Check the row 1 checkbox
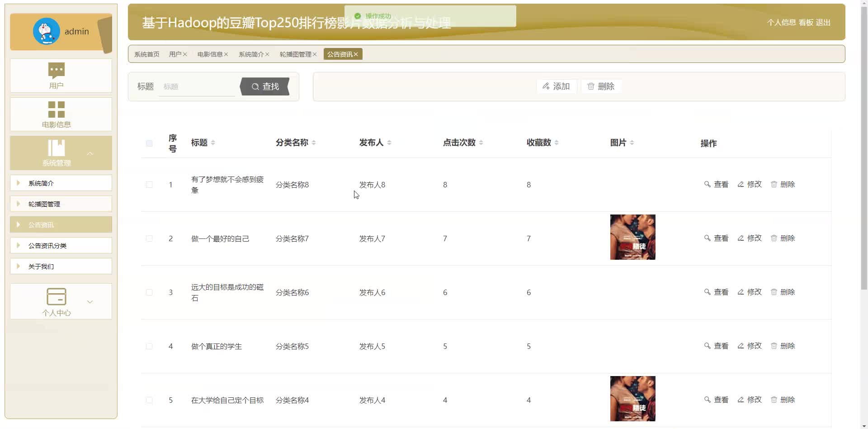This screenshot has height=429, width=868. tap(149, 185)
